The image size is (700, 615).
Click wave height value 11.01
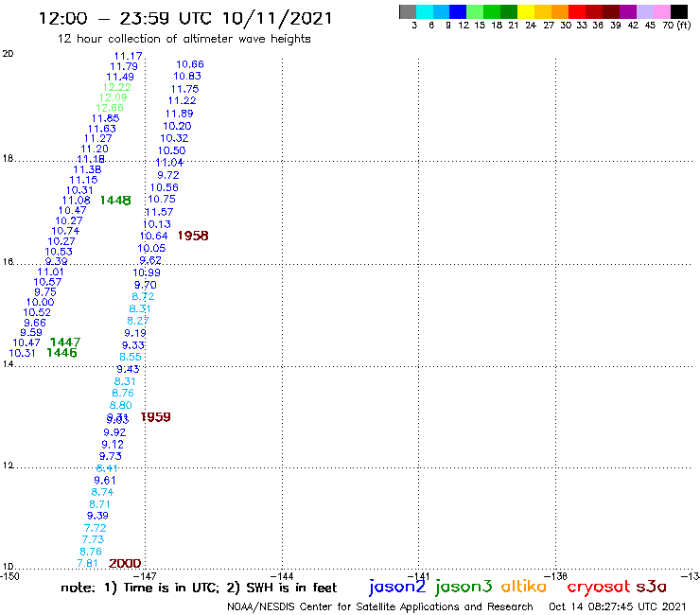pos(50,272)
